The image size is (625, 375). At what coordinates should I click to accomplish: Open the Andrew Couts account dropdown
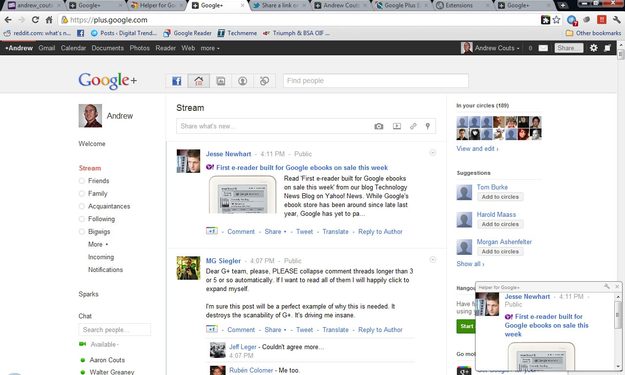coord(497,48)
